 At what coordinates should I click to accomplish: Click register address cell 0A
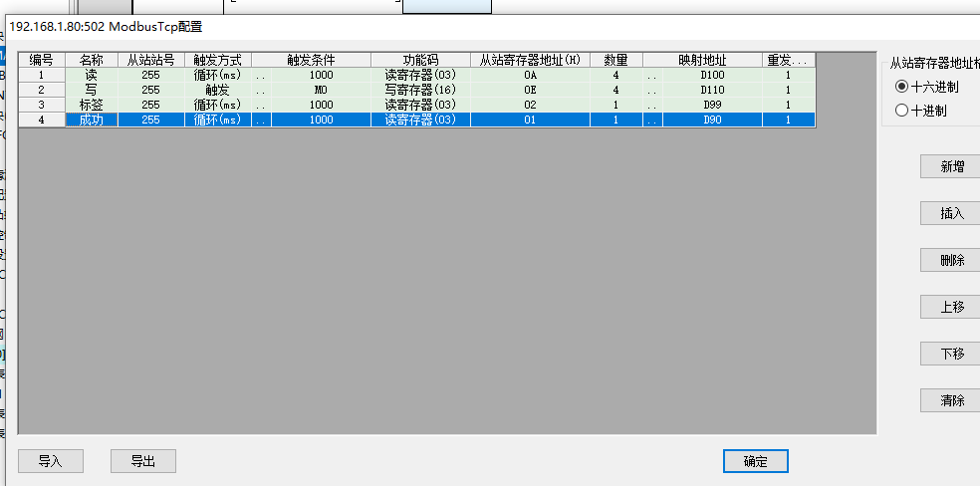[531, 75]
